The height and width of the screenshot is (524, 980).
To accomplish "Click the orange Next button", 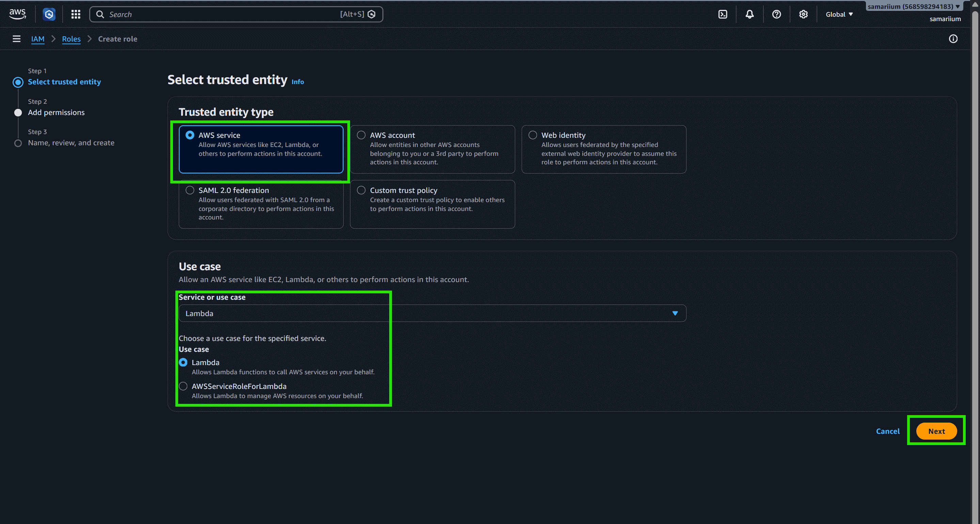I will (x=936, y=431).
